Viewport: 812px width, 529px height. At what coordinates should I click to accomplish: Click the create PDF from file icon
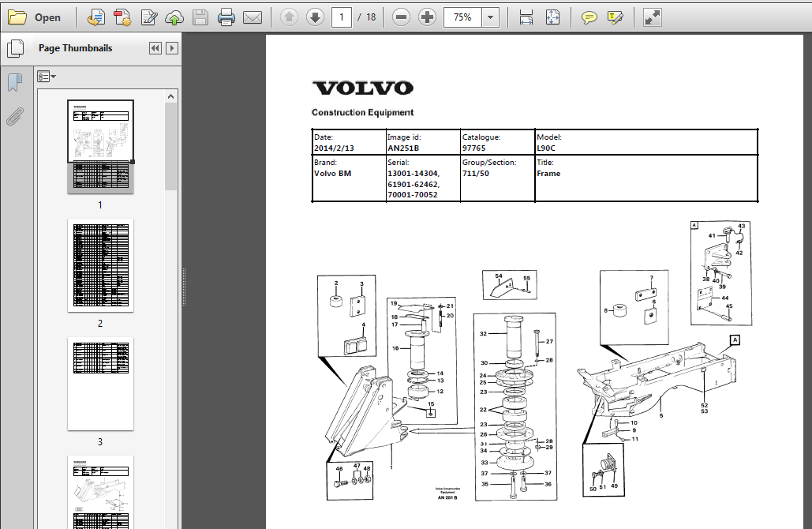click(95, 17)
